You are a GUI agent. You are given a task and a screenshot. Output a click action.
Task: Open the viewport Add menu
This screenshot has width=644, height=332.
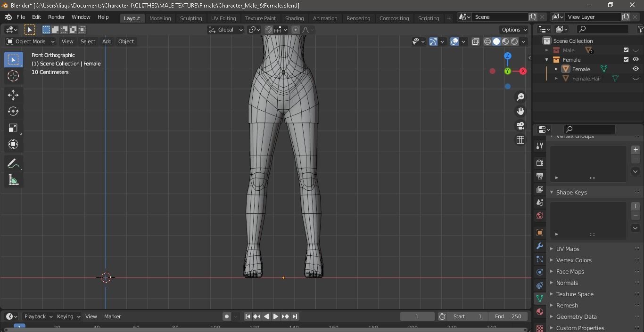(x=107, y=41)
